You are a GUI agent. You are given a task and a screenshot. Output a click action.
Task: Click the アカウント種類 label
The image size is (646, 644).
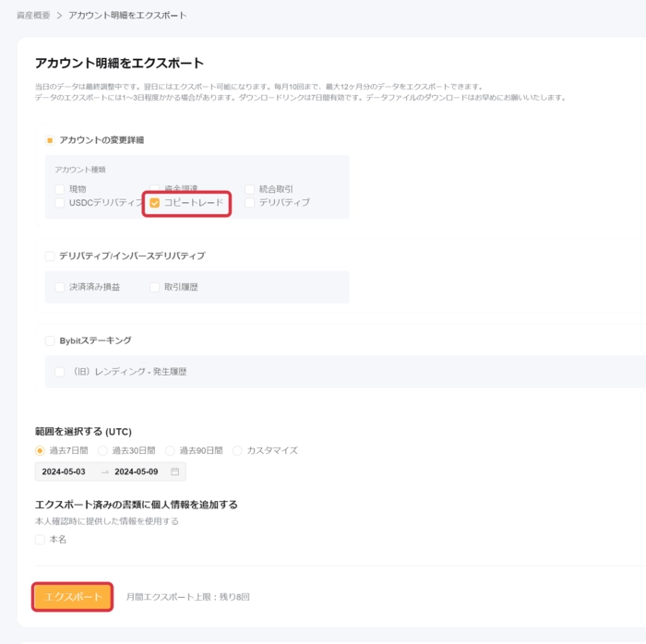click(x=80, y=170)
